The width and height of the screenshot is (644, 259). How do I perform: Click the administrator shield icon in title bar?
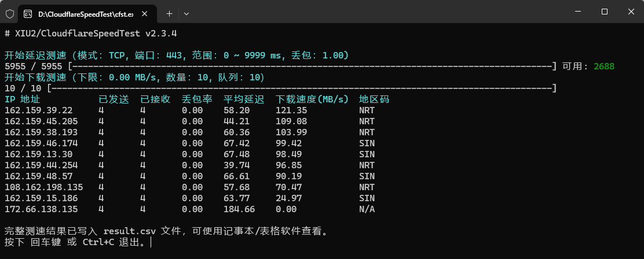[x=10, y=13]
